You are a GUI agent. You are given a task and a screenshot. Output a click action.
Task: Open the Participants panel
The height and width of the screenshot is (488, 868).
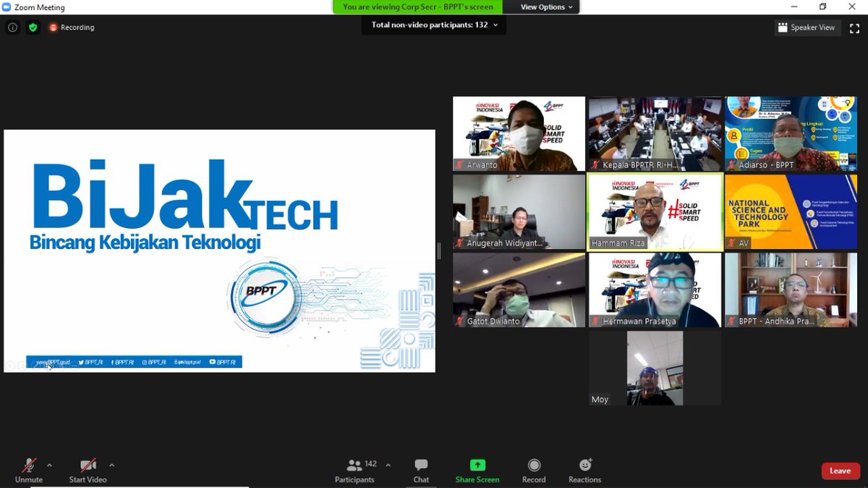pos(354,471)
